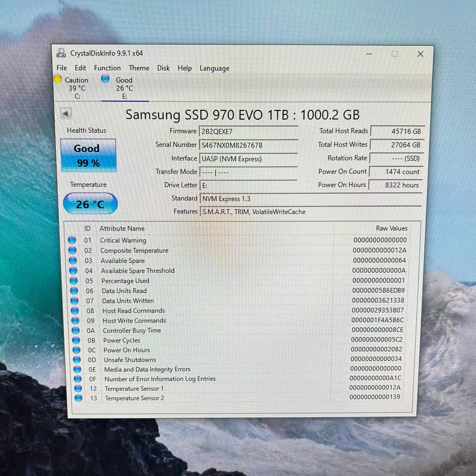The width and height of the screenshot is (476, 476).
Task: Click the Firmware field 2B2QEXE7
Action: coord(248,131)
